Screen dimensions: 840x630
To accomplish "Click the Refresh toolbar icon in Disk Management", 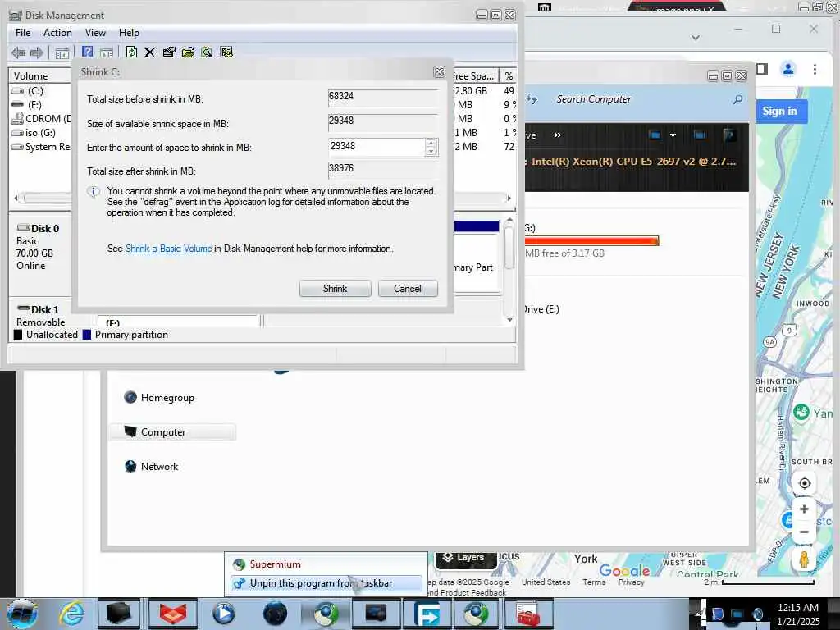I will click(131, 52).
